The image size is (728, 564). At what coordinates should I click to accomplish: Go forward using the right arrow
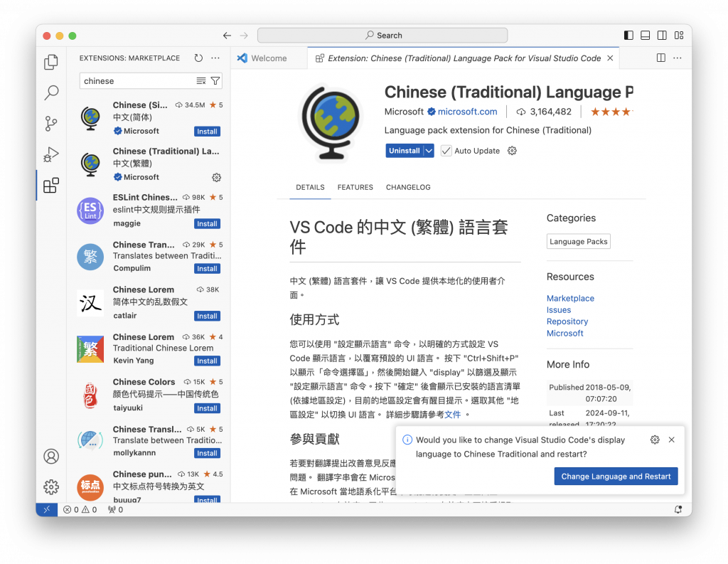pos(244,36)
